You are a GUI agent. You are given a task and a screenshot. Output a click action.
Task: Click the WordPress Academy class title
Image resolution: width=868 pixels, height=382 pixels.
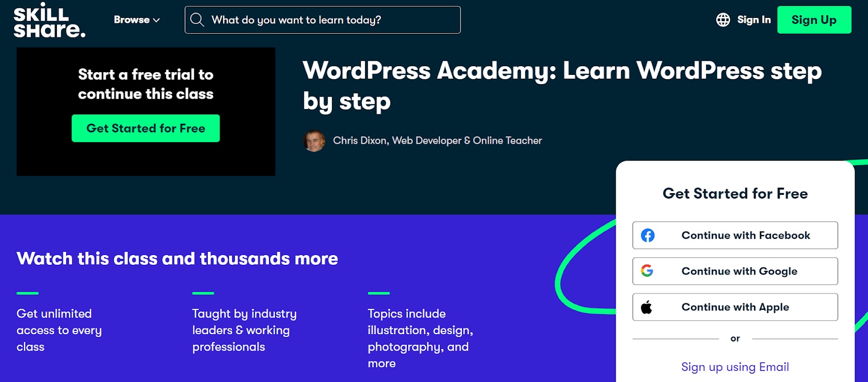pyautogui.click(x=562, y=86)
